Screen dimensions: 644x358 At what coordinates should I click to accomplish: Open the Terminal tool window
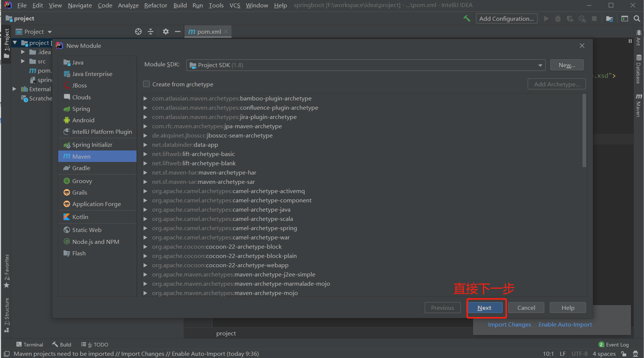coord(30,345)
